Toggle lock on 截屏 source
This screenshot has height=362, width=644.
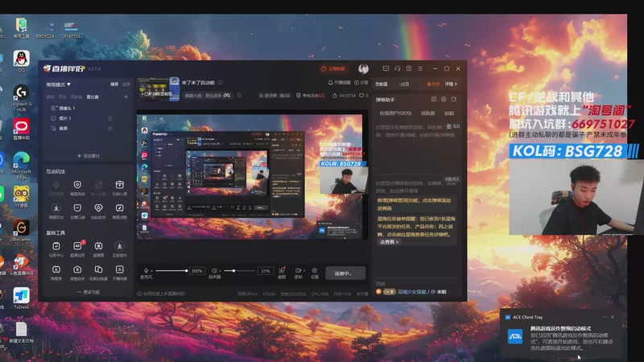click(109, 129)
